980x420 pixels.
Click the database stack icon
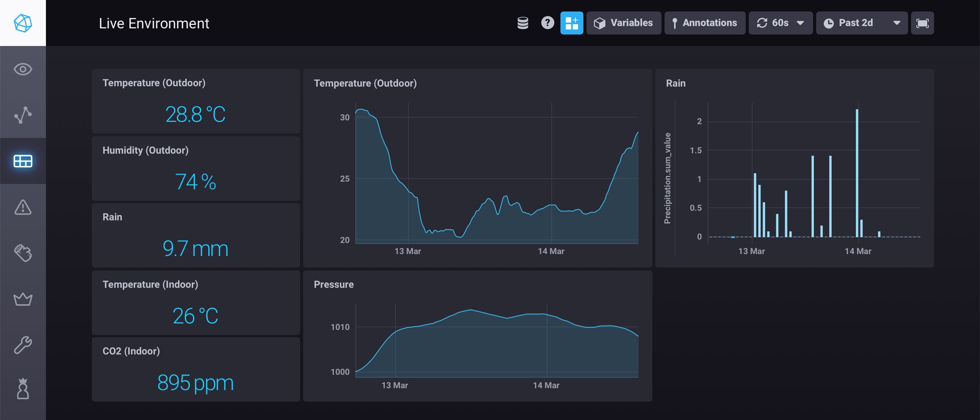[523, 23]
